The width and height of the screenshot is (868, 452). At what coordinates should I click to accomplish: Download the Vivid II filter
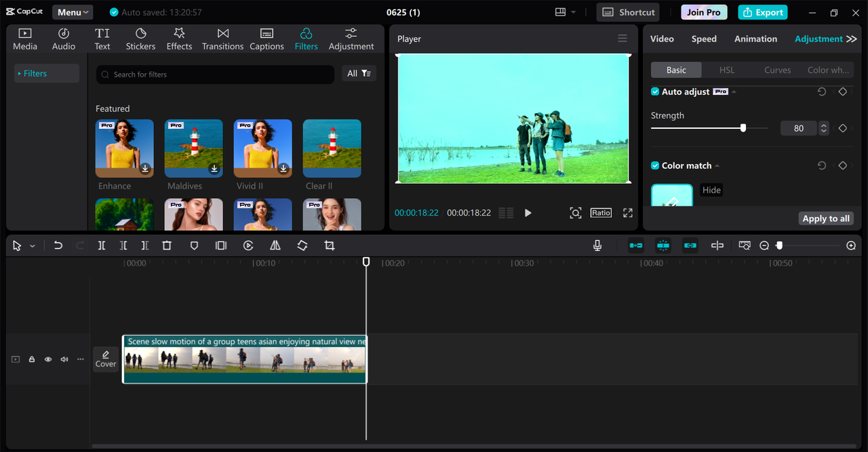283,168
